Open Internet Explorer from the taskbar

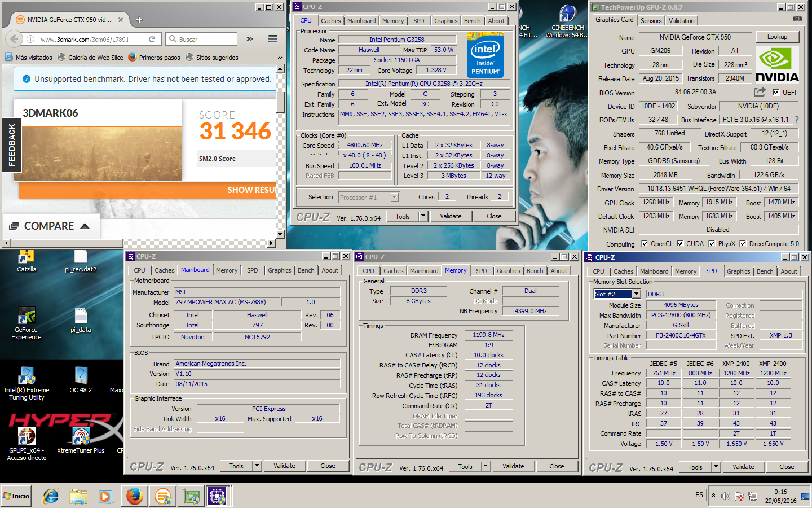(51, 496)
